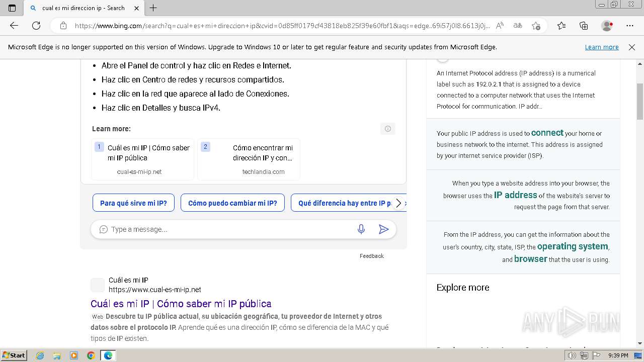
Task: Open the Favorites list icon
Action: [x=561, y=26]
